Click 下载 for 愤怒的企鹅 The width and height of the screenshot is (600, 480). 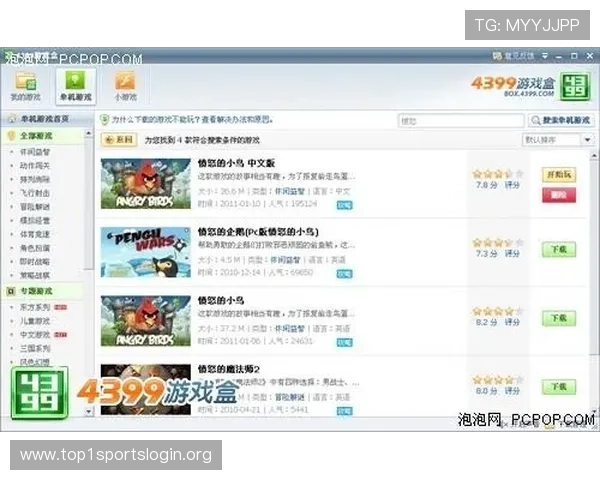pos(559,250)
